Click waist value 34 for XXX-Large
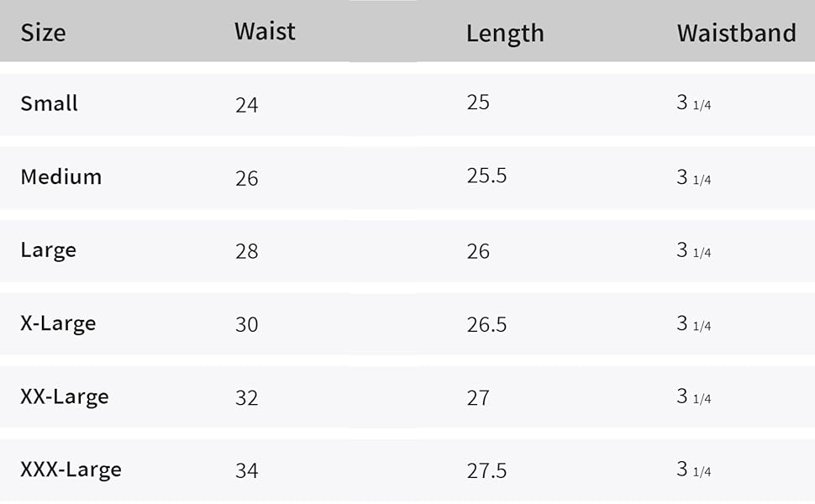 [x=247, y=470]
